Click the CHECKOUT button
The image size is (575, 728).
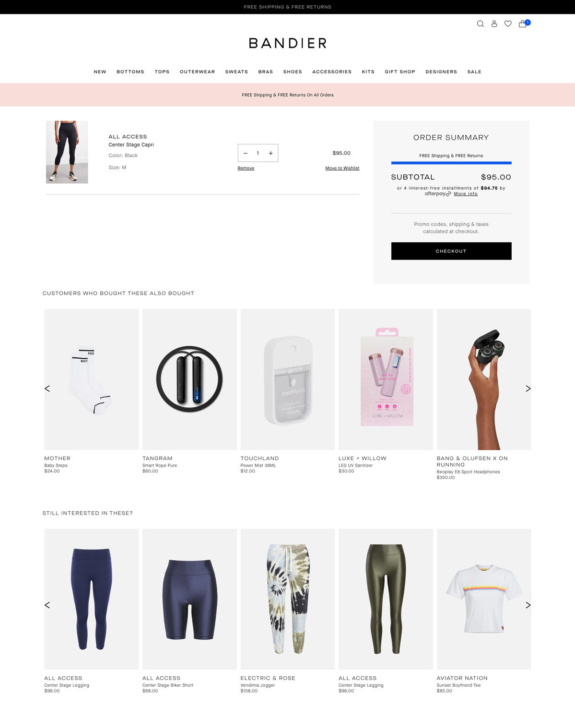pos(451,251)
